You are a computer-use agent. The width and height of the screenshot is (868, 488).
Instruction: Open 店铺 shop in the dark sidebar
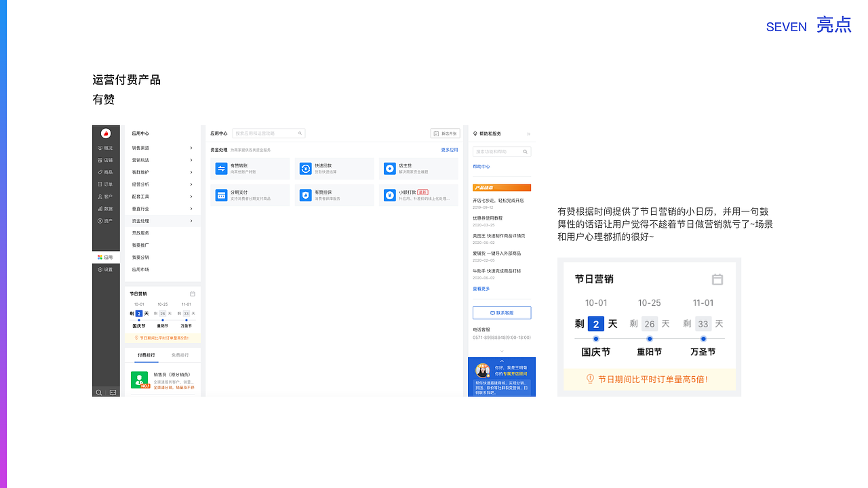tap(106, 160)
